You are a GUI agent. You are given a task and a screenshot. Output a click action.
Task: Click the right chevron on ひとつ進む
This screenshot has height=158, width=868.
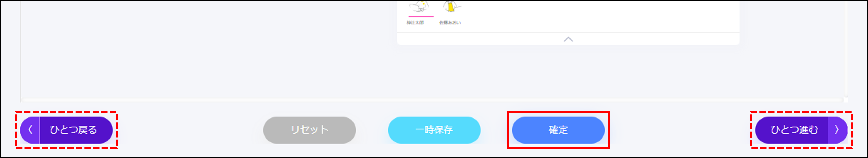pos(837,130)
